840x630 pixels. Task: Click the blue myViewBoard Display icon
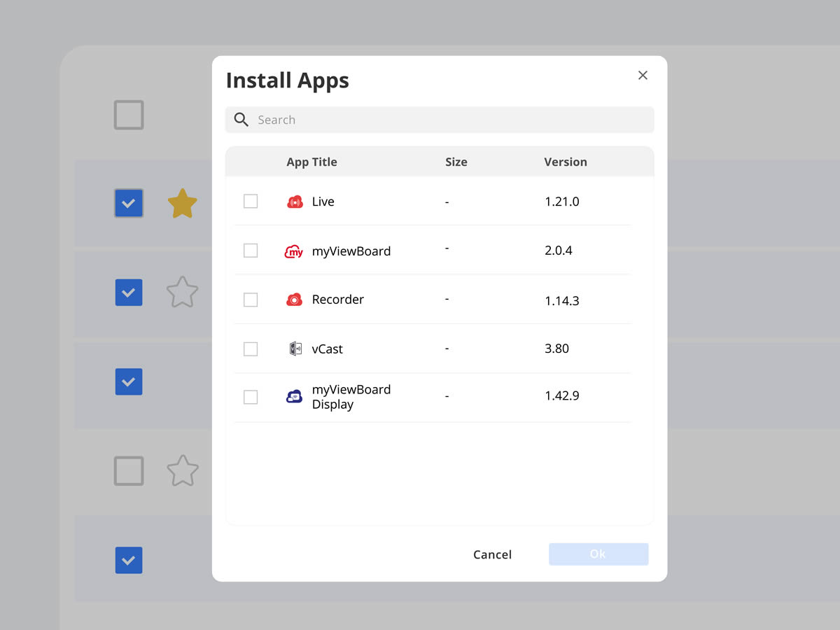coord(295,396)
